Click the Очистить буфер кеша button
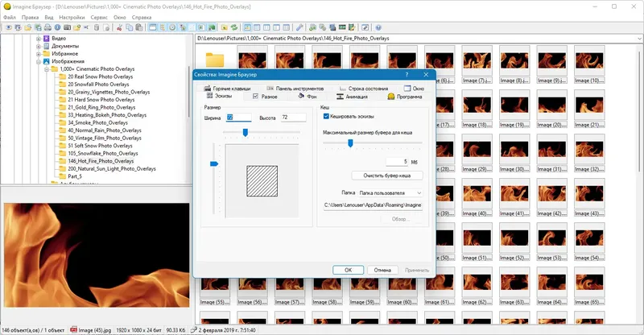This screenshot has width=644, height=335. pyautogui.click(x=387, y=176)
